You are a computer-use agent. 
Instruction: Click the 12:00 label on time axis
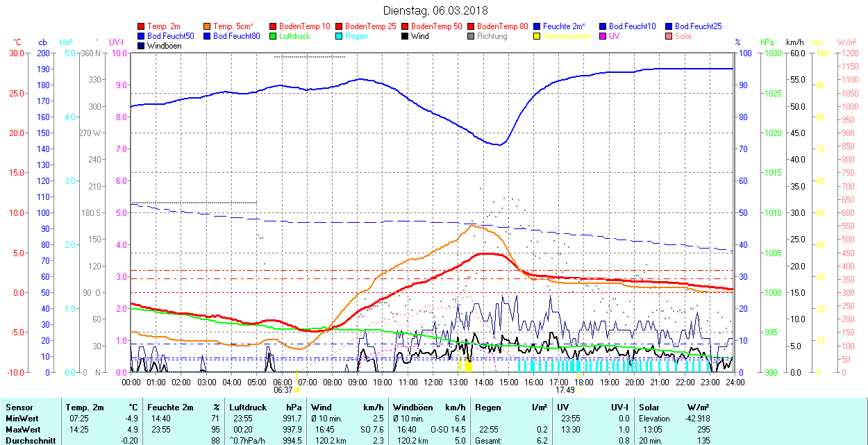(x=433, y=382)
